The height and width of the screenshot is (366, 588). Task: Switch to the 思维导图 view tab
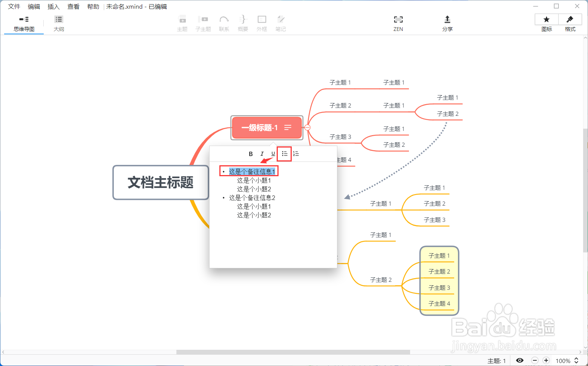[24, 24]
